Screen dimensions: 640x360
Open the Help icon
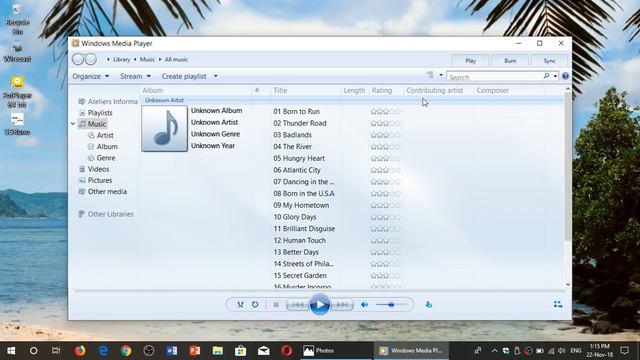point(565,76)
